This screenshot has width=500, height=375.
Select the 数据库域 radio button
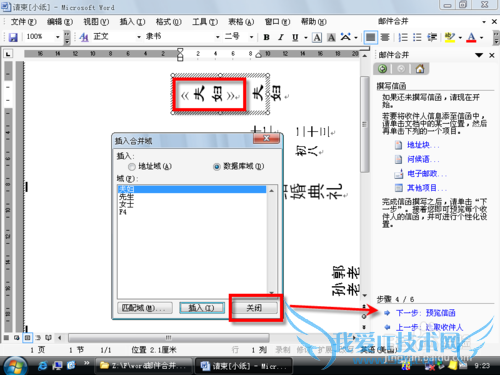[x=217, y=166]
